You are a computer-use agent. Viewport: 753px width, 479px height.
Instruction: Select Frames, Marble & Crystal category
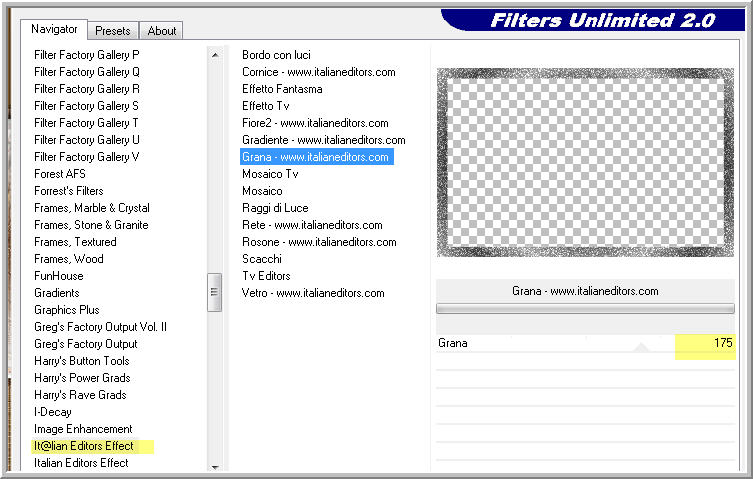tap(92, 208)
